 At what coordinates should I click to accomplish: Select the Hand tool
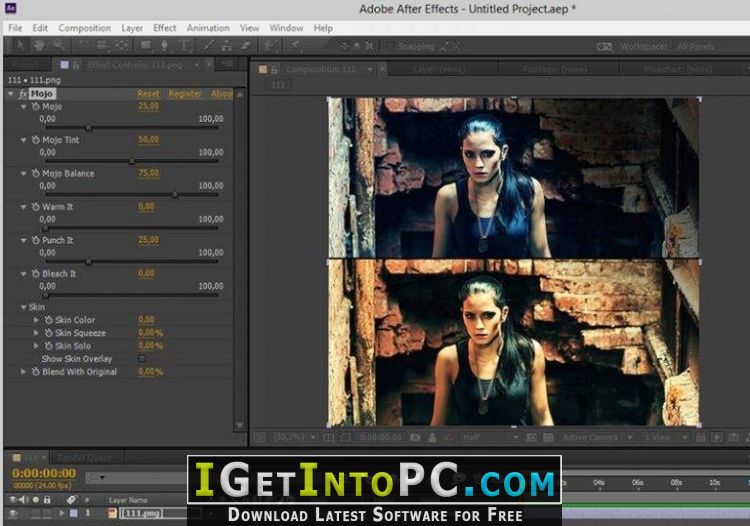coord(39,46)
